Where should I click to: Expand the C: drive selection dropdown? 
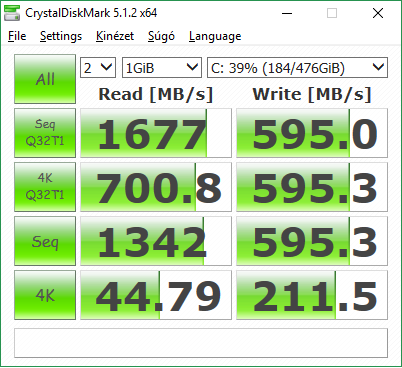point(297,68)
